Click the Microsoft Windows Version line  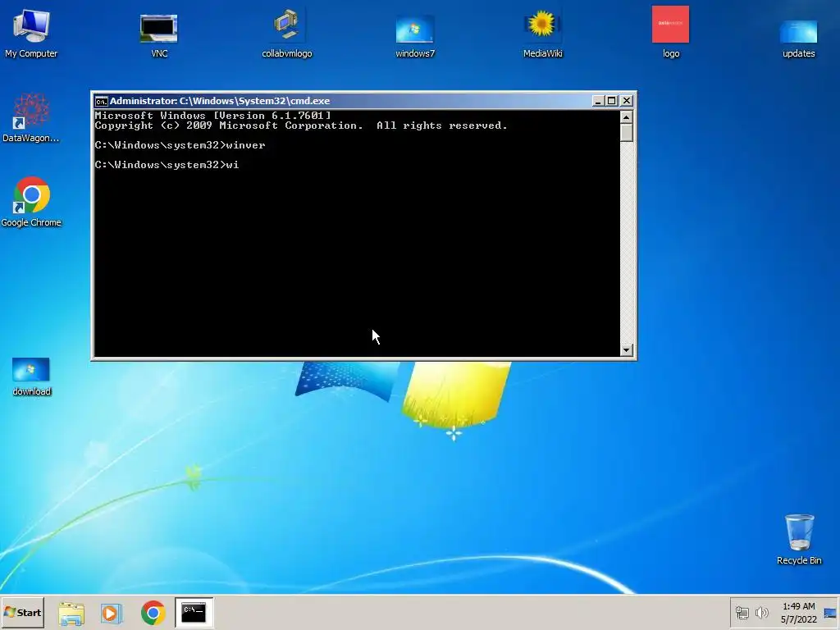coord(212,115)
